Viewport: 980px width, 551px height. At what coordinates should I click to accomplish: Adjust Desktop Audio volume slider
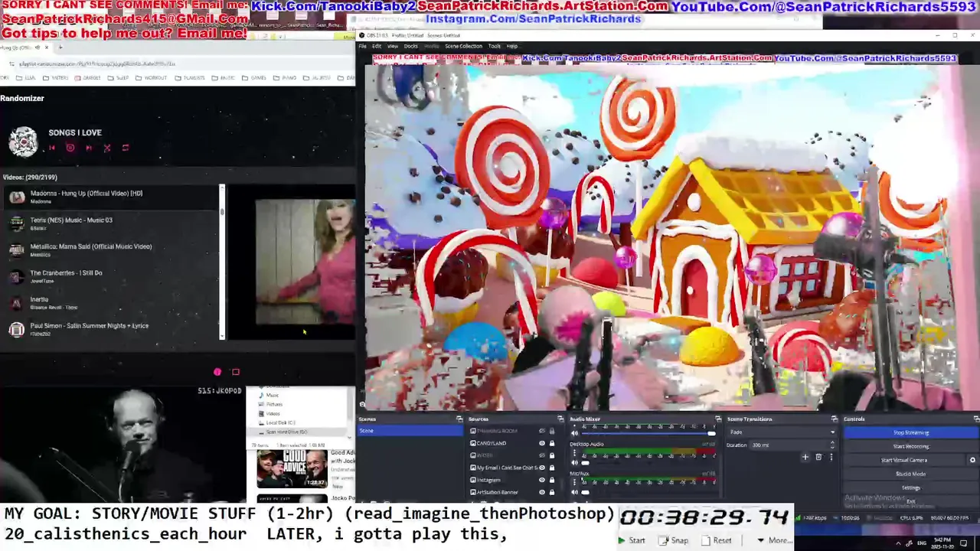[649, 462]
